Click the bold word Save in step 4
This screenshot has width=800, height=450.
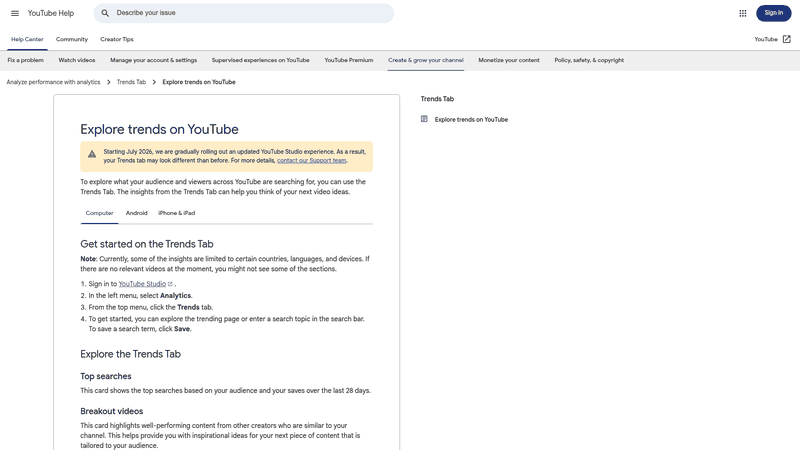(x=182, y=329)
